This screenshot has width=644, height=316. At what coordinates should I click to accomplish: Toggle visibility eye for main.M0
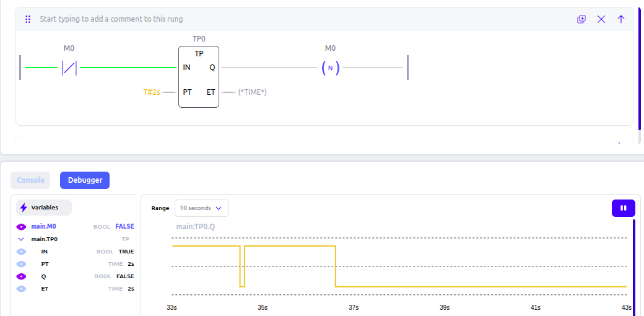pyautogui.click(x=21, y=226)
